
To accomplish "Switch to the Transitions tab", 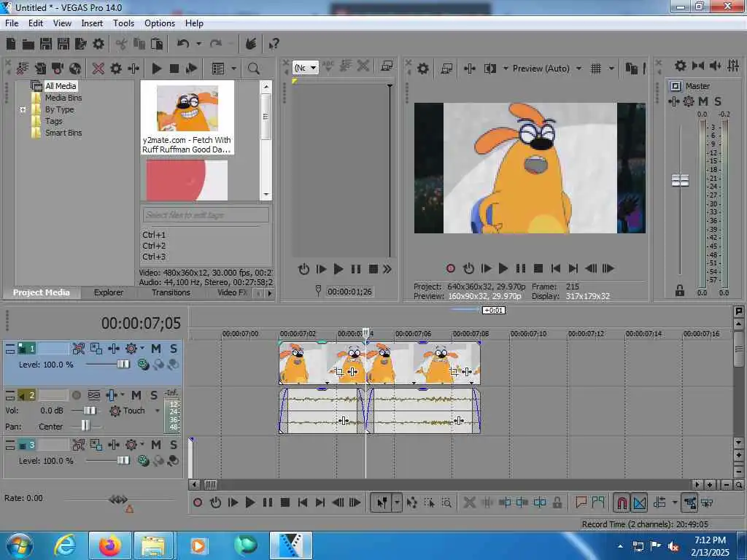I will coord(171,292).
